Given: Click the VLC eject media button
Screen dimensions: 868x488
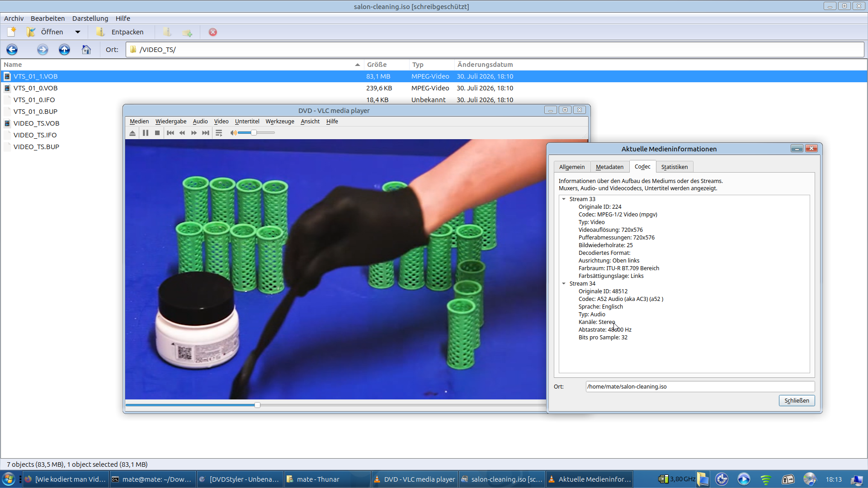Looking at the screenshot, I should point(132,133).
